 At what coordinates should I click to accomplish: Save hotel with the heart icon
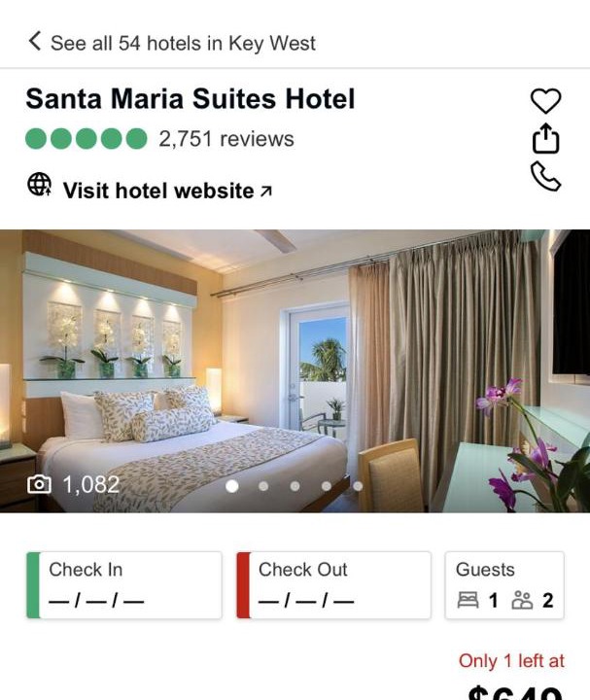point(545,101)
